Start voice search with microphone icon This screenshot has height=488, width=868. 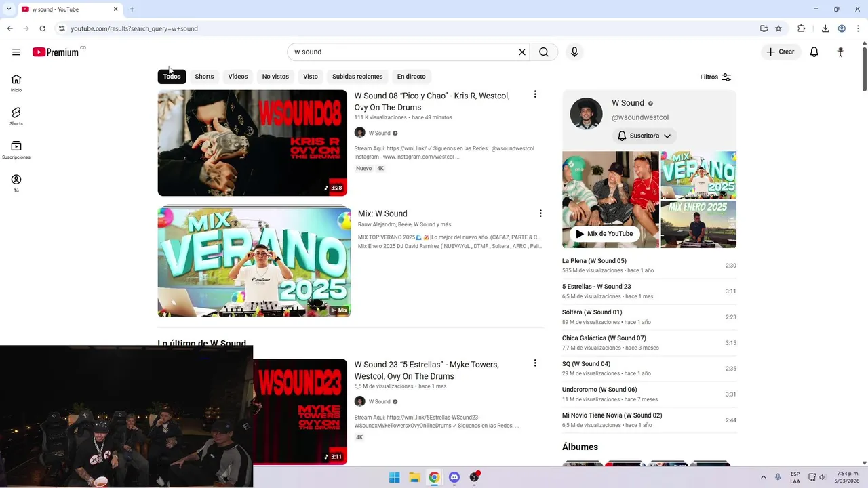574,52
